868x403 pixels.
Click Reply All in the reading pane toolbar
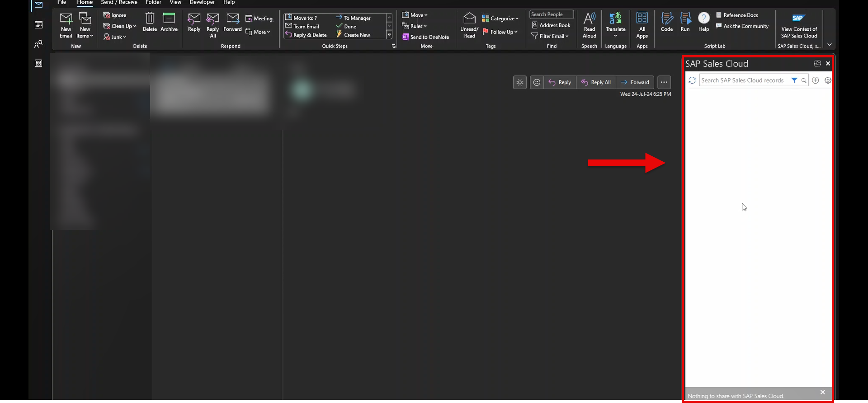(x=596, y=82)
